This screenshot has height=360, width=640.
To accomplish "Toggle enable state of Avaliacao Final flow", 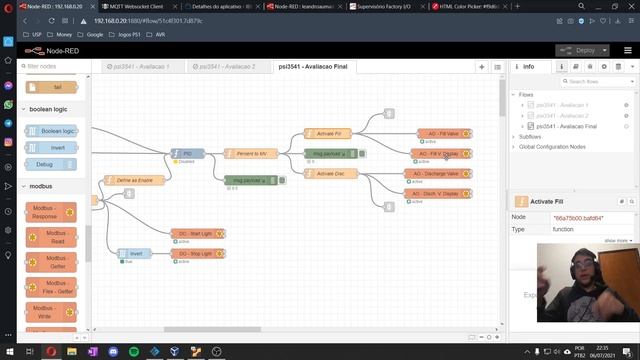I will (x=626, y=127).
